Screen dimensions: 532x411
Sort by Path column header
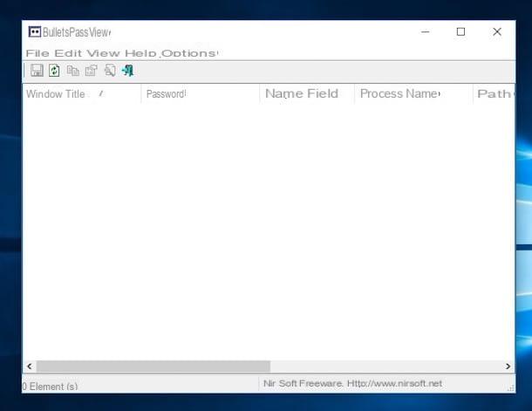(x=494, y=93)
